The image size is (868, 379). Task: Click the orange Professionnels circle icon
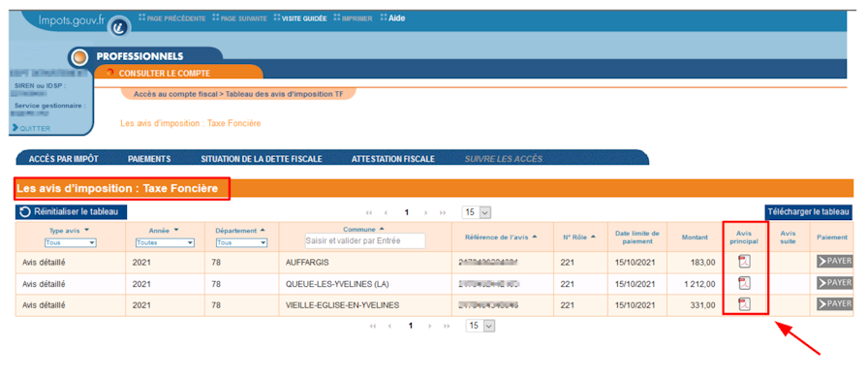click(x=80, y=57)
